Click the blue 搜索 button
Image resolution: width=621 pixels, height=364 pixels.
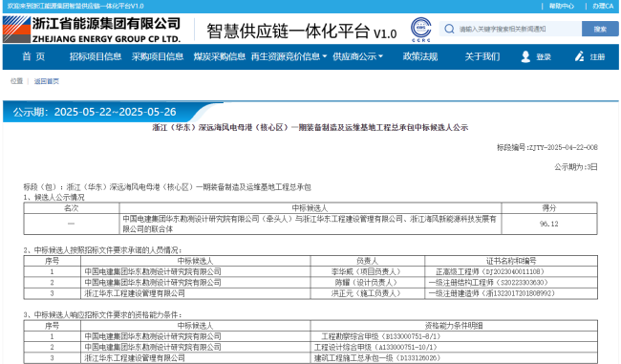click(600, 29)
